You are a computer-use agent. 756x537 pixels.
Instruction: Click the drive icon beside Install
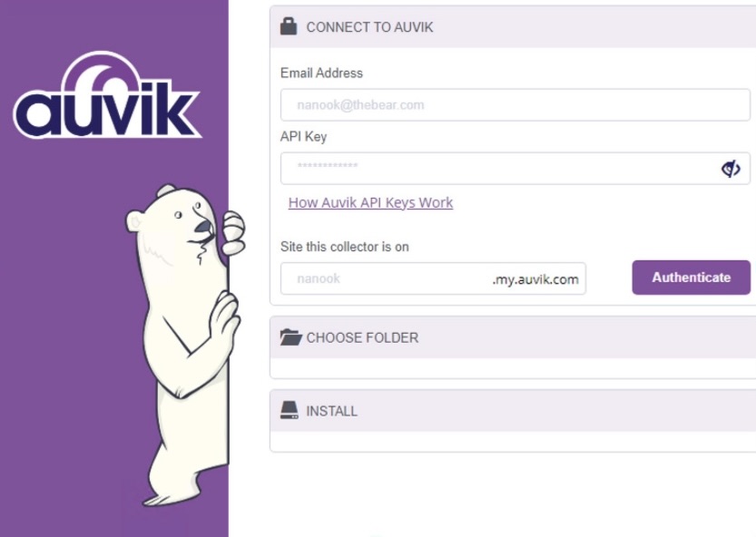pos(290,410)
